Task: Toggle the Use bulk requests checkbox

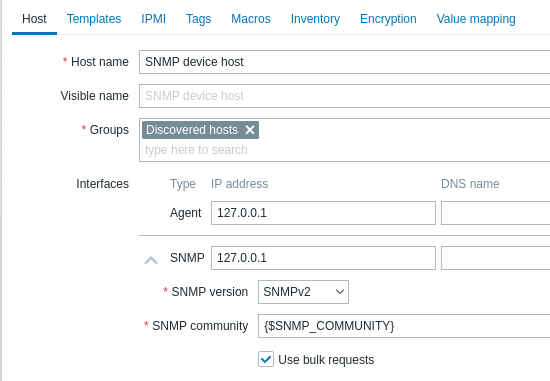Action: click(266, 359)
